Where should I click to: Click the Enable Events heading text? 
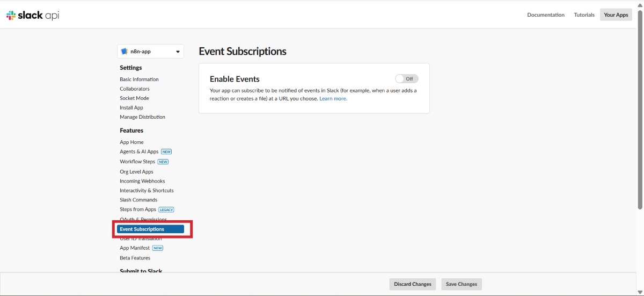[x=235, y=79]
